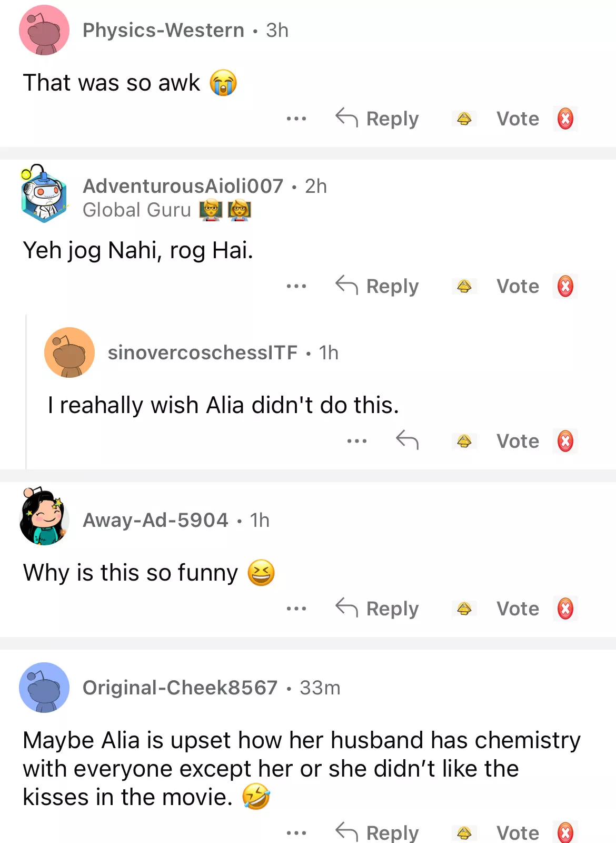Reply to Physics-Western's comment
The image size is (616, 843).
(377, 119)
